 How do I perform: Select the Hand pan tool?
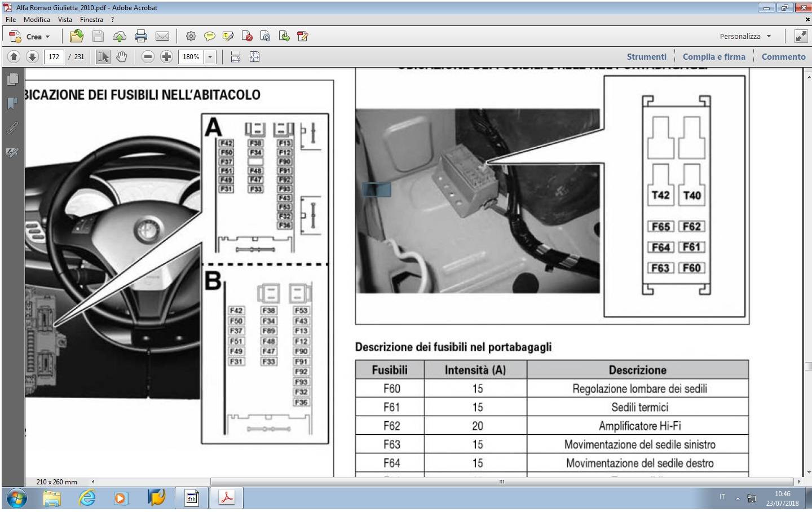tap(122, 57)
